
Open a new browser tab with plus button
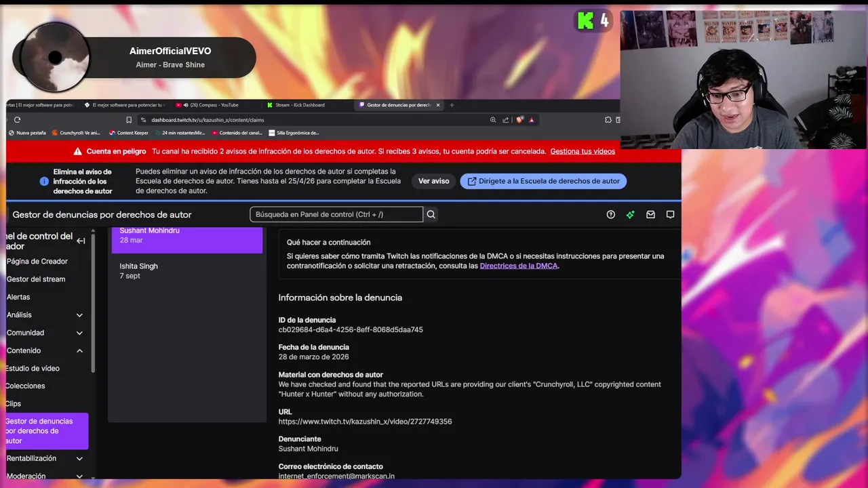click(x=452, y=105)
